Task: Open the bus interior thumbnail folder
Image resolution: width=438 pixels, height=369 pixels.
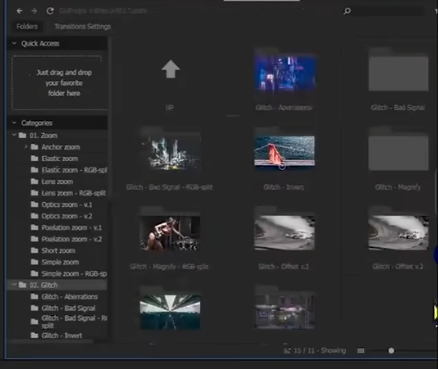Action: (x=170, y=311)
